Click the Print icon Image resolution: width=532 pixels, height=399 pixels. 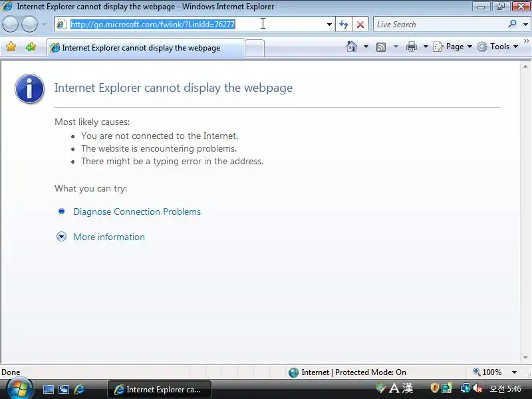(411, 47)
